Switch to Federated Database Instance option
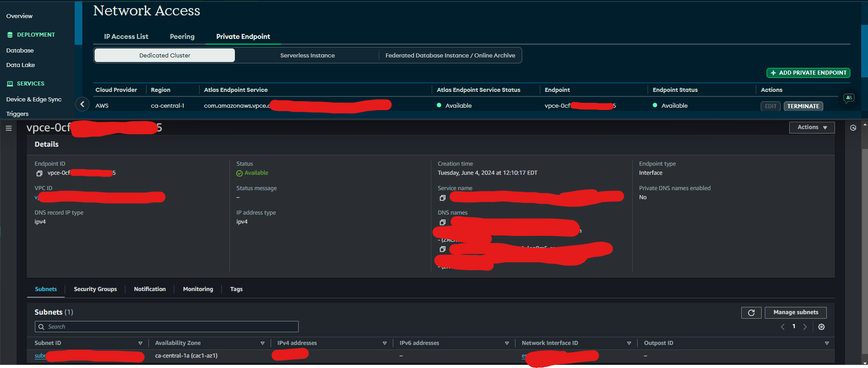Image resolution: width=868 pixels, height=368 pixels. [450, 56]
